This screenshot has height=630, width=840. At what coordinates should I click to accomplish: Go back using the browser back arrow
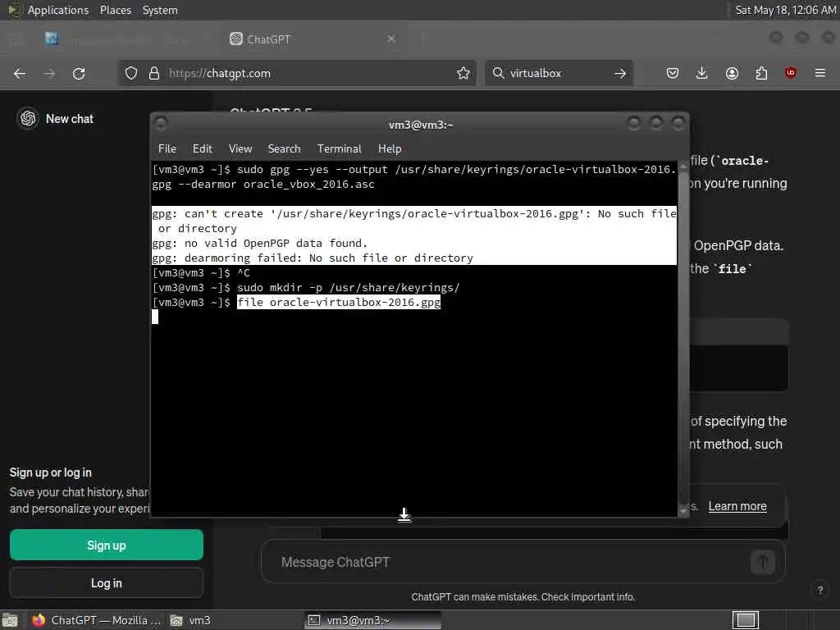(x=20, y=73)
